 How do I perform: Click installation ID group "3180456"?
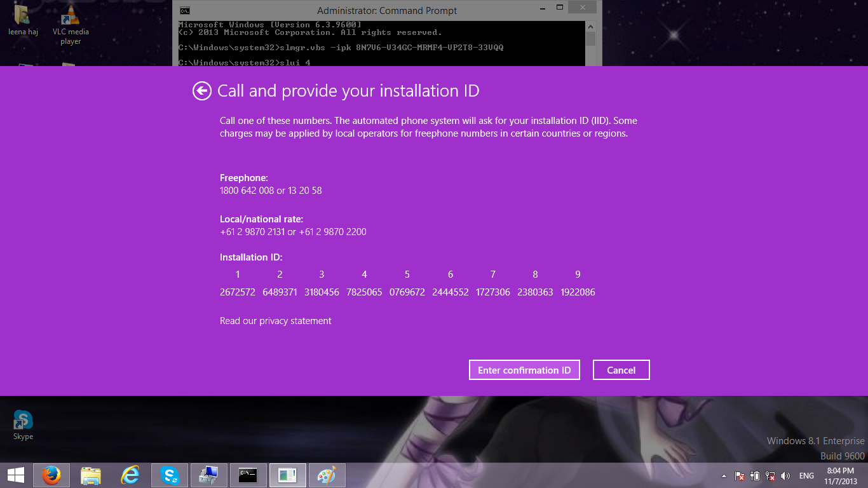322,292
